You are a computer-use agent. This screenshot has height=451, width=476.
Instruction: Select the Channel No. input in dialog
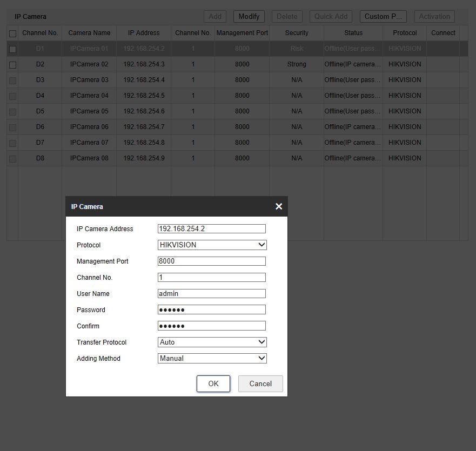[211, 277]
